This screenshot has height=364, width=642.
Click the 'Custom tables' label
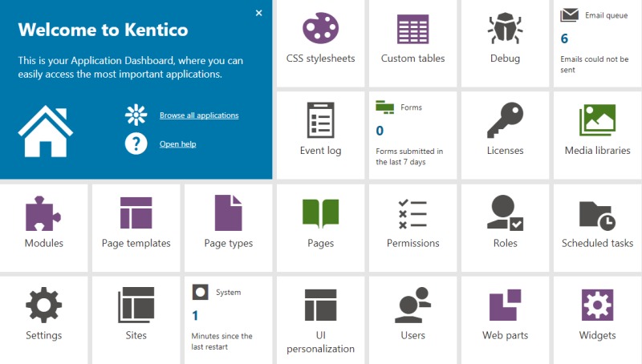click(412, 59)
